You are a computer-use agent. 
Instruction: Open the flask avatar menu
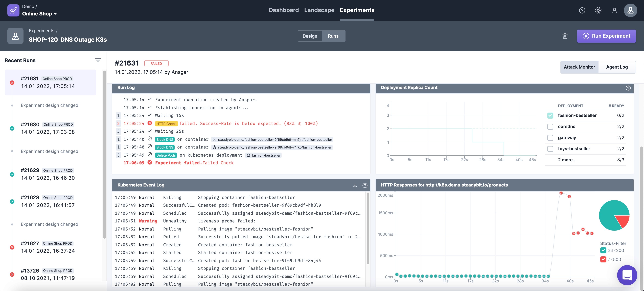point(630,10)
